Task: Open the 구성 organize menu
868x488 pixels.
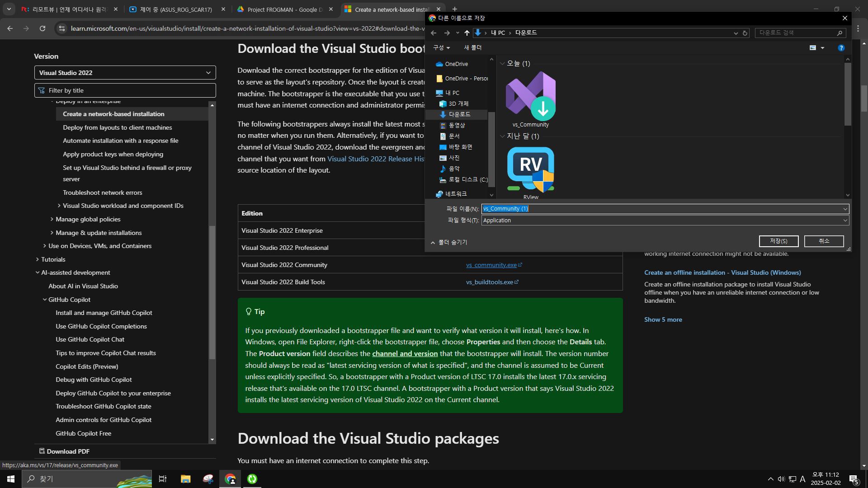Action: click(x=441, y=48)
